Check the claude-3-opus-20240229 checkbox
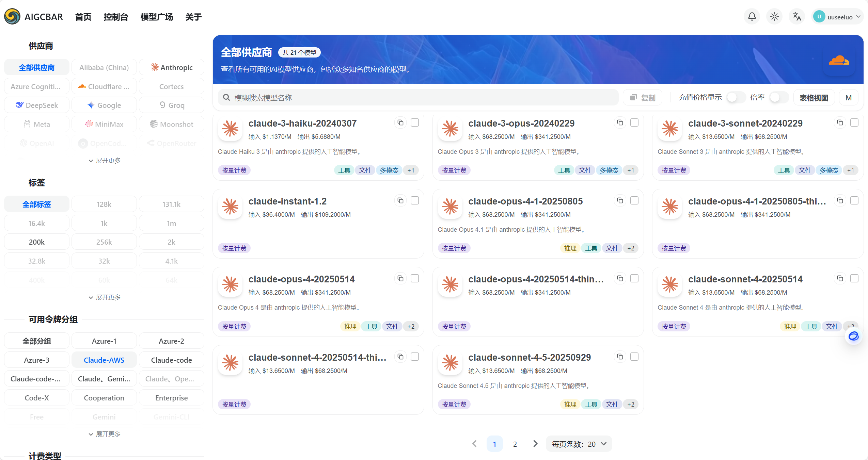This screenshot has height=460, width=868. point(634,122)
